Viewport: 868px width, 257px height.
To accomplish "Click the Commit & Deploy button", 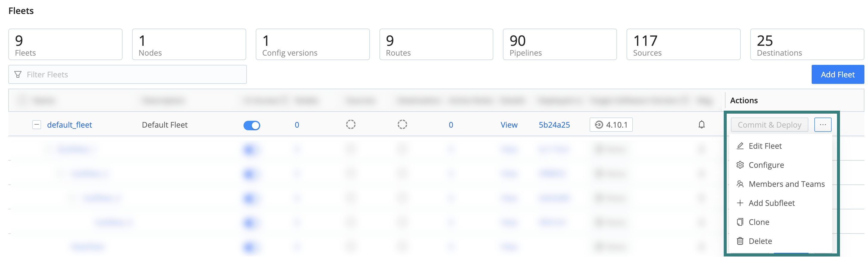I will (769, 125).
